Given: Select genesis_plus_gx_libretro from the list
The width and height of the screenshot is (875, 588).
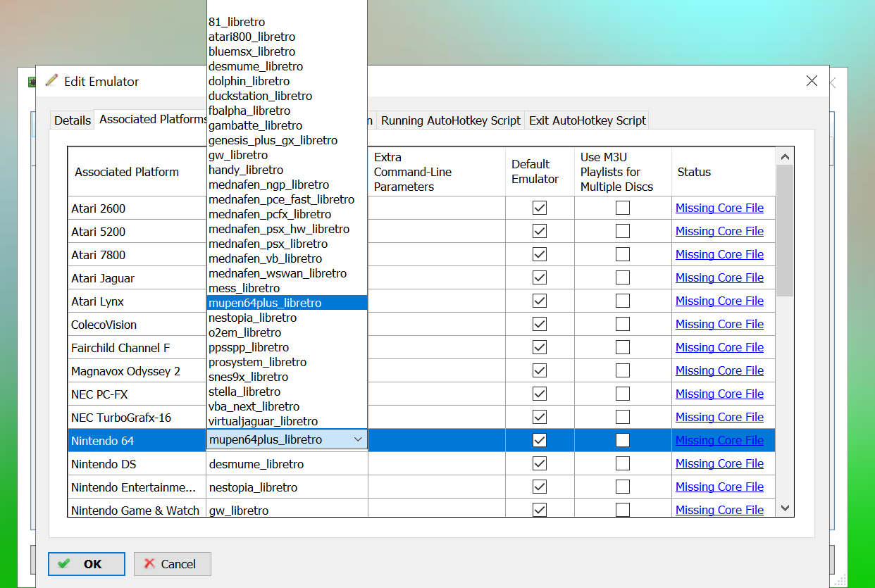Looking at the screenshot, I should point(287,140).
